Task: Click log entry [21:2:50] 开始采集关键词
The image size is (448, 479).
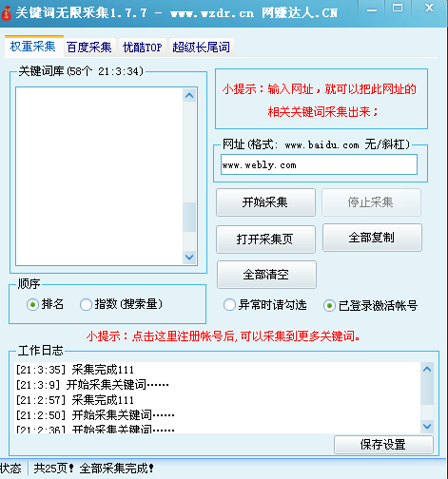Action: click(95, 415)
